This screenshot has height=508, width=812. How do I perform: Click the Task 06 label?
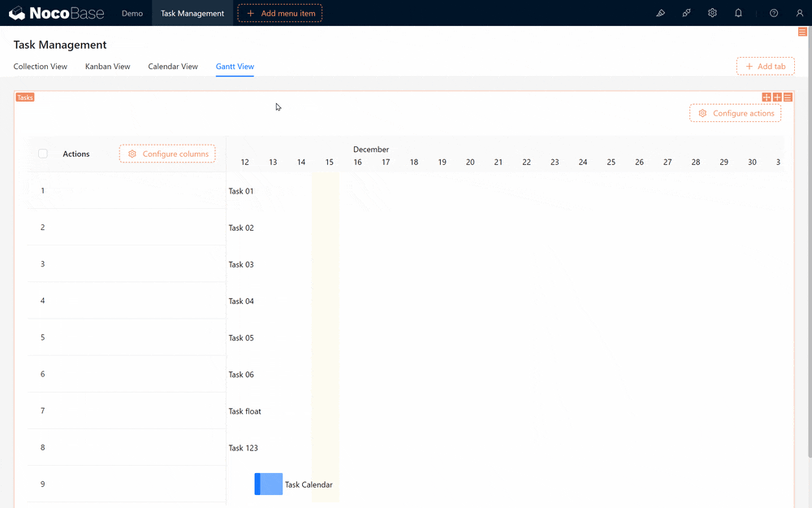[241, 375]
